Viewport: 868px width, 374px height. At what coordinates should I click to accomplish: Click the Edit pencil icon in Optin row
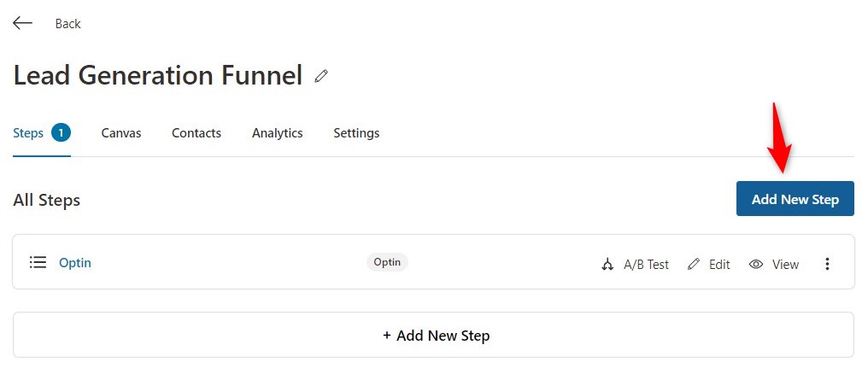pos(694,265)
